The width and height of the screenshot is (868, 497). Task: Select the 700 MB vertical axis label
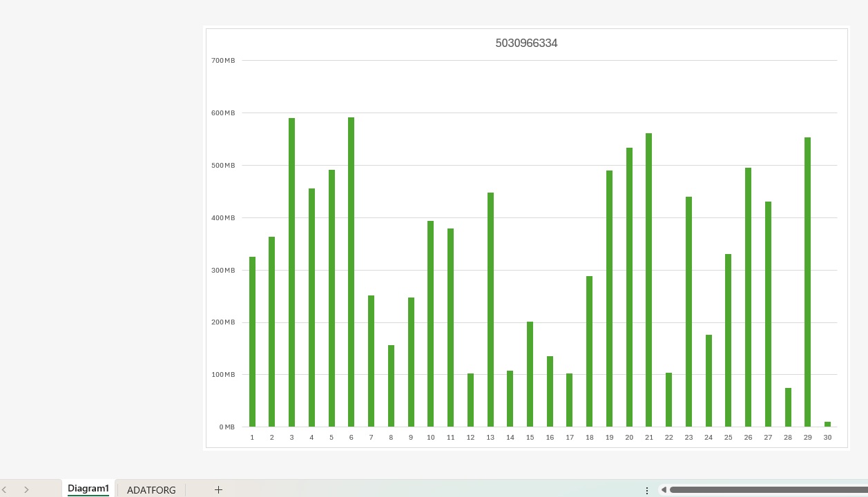click(x=223, y=61)
